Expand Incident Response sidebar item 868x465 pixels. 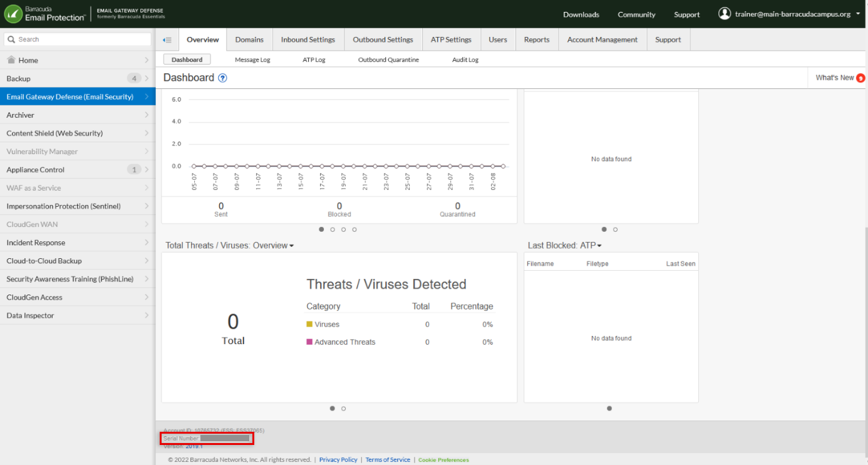coord(78,243)
